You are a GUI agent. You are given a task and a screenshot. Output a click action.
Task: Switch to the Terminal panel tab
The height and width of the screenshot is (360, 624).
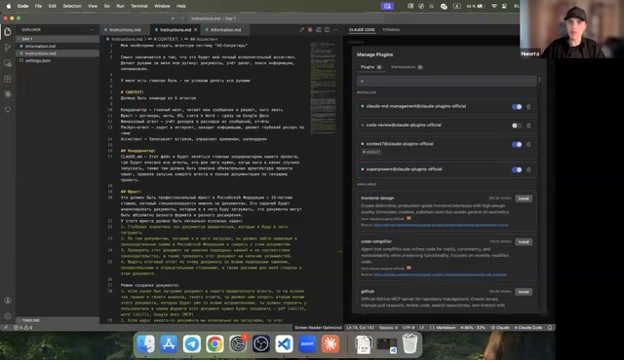pyautogui.click(x=392, y=30)
